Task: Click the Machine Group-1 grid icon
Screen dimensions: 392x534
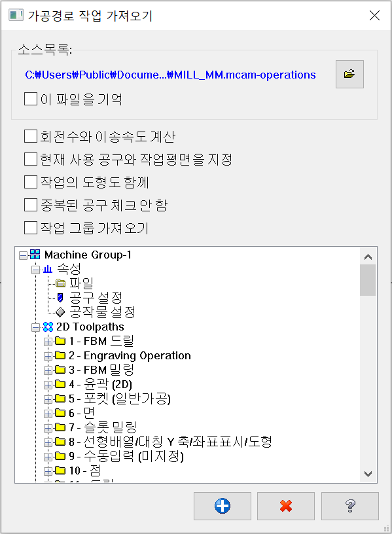Action: [x=35, y=255]
